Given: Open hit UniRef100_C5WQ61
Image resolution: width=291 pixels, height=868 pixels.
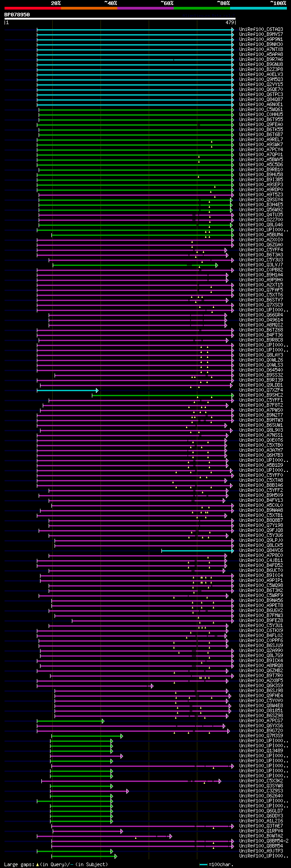Looking at the screenshot, I should pyautogui.click(x=261, y=110).
